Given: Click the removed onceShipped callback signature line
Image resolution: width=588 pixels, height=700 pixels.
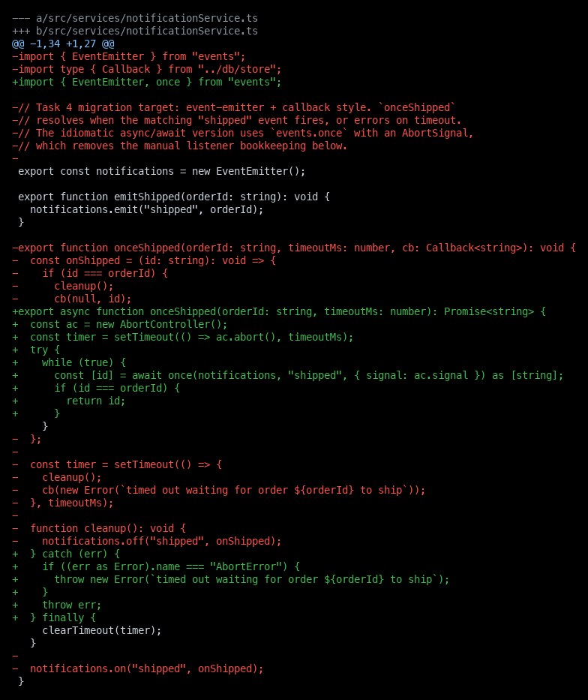Looking at the screenshot, I should tap(294, 248).
